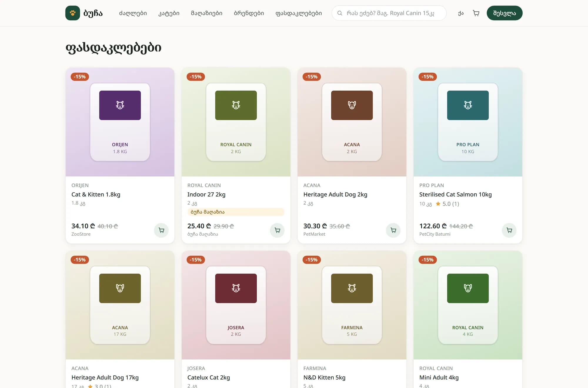
Task: Click the ბუჩა brand name link
Action: (x=93, y=13)
